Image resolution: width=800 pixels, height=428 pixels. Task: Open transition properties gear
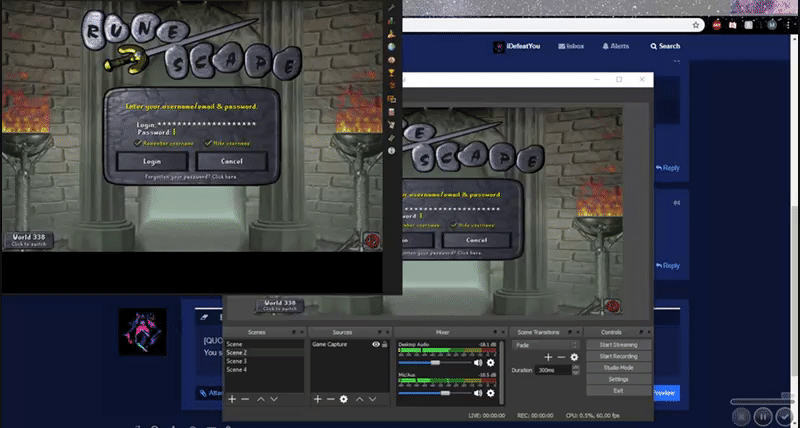point(574,358)
